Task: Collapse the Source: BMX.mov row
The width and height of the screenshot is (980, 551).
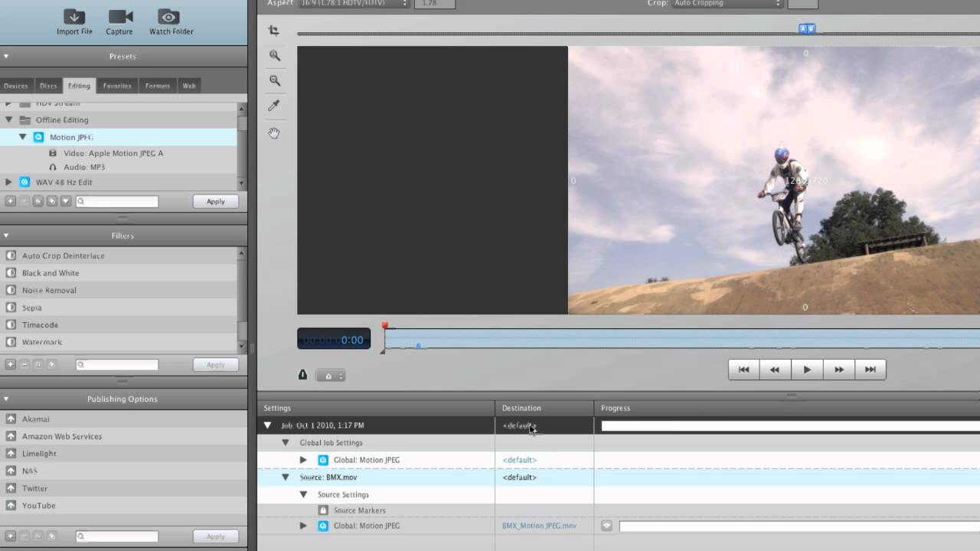Action: (x=286, y=478)
